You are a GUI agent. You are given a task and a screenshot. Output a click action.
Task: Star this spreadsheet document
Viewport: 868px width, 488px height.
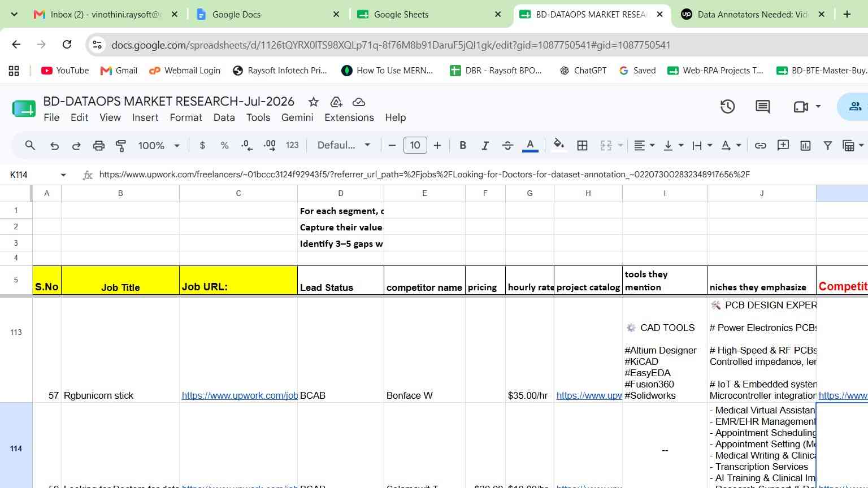(313, 102)
